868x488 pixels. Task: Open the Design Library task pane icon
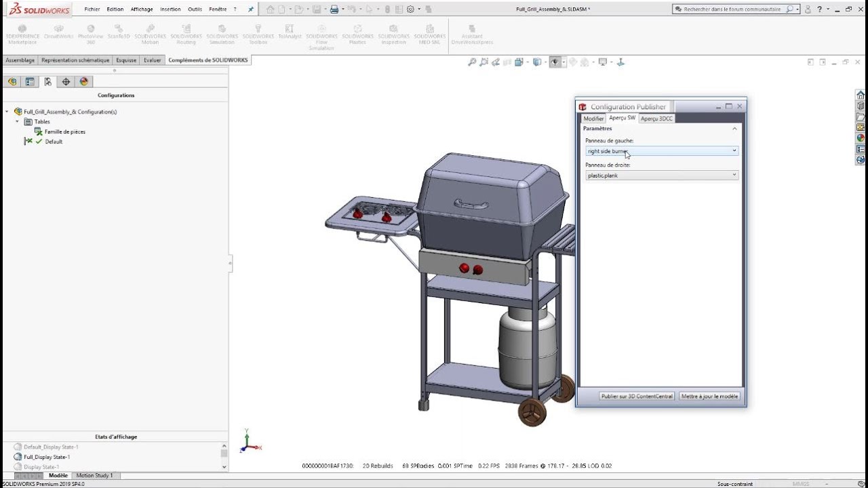[861, 106]
